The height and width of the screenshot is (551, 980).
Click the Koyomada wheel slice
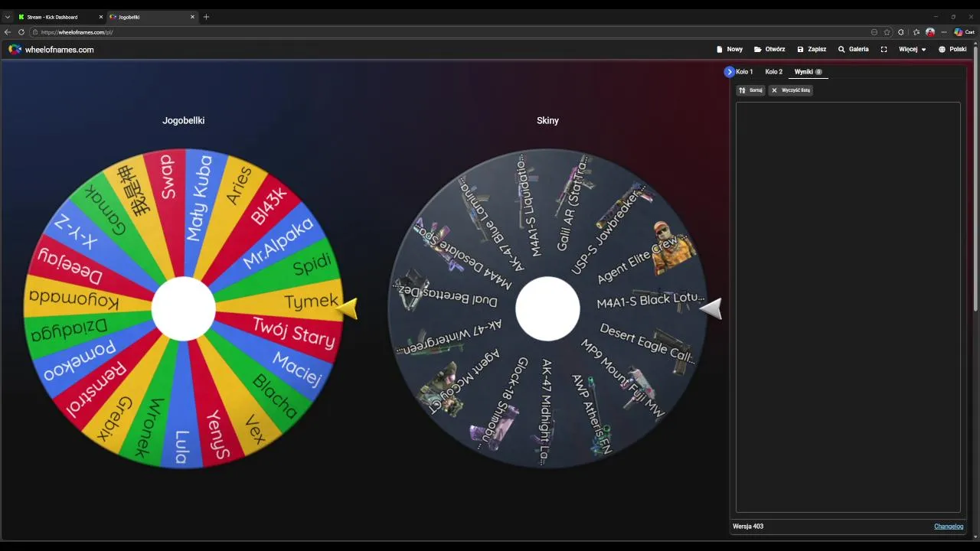(73, 300)
